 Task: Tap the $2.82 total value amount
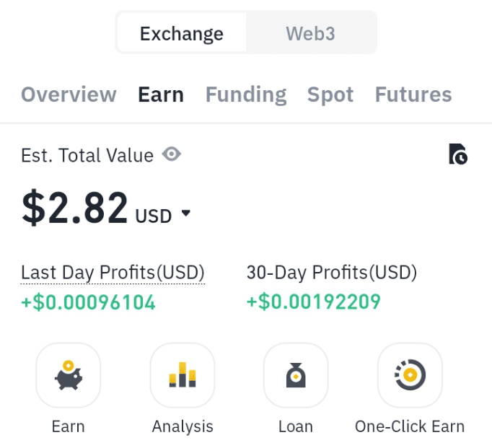pos(75,208)
